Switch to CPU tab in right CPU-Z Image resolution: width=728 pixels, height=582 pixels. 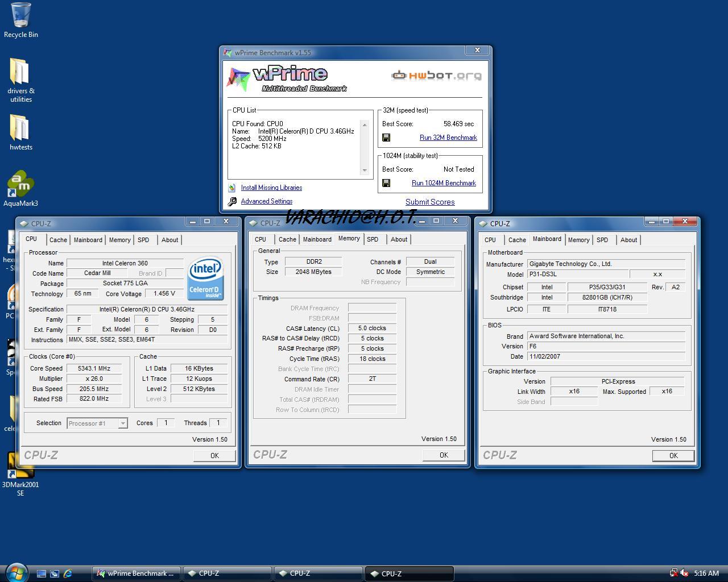(490, 240)
